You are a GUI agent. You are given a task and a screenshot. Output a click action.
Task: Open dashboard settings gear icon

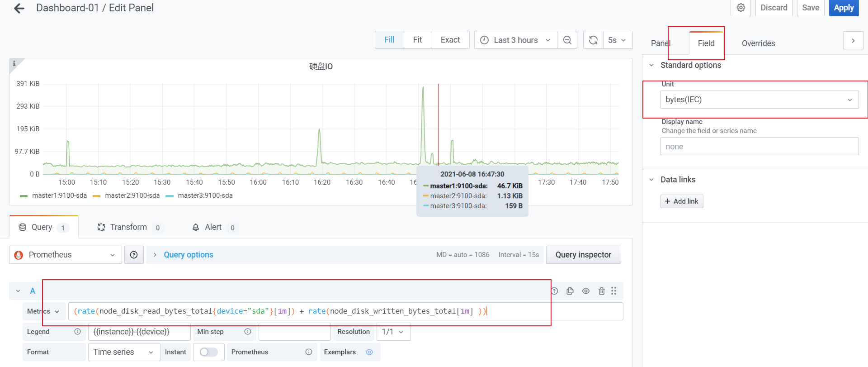[x=741, y=8]
